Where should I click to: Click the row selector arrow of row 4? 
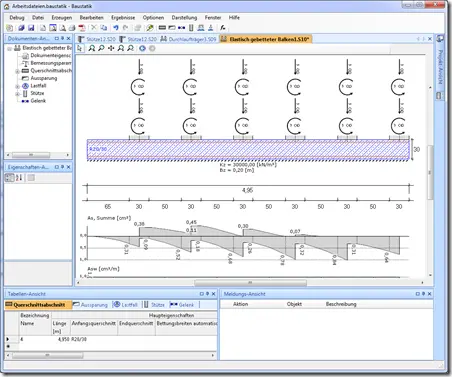[8, 339]
